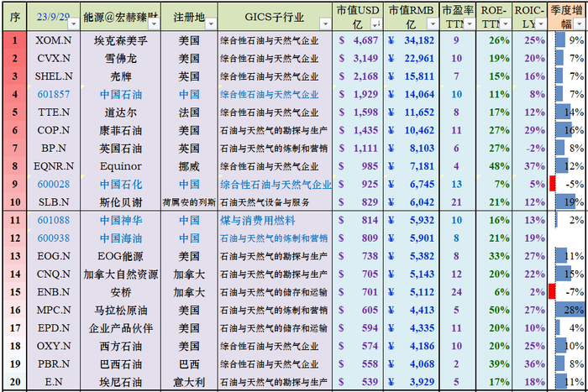Select the industry cell 煤与消费用燃料
Screen dimensions: 588x392
258,220
